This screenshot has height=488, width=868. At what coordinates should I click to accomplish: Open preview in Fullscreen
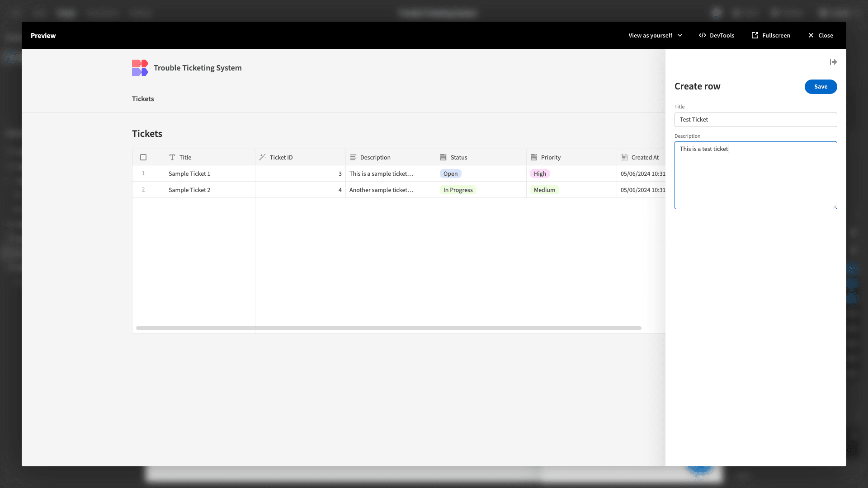coord(771,35)
